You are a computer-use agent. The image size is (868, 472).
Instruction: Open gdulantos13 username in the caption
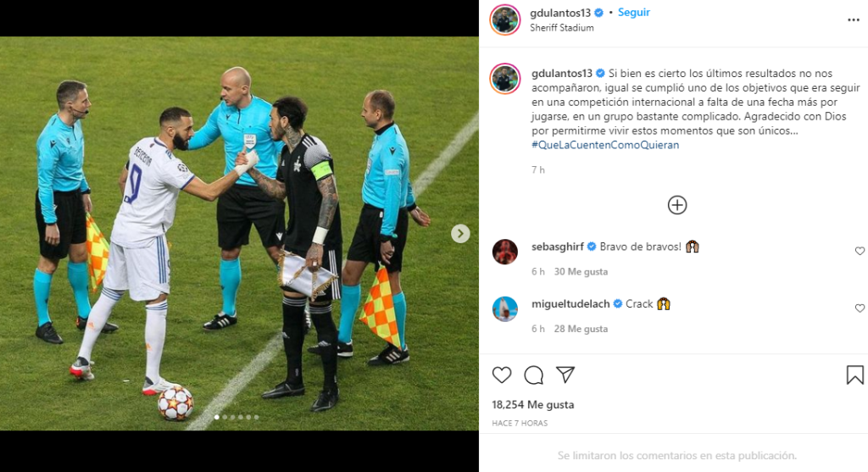(561, 73)
